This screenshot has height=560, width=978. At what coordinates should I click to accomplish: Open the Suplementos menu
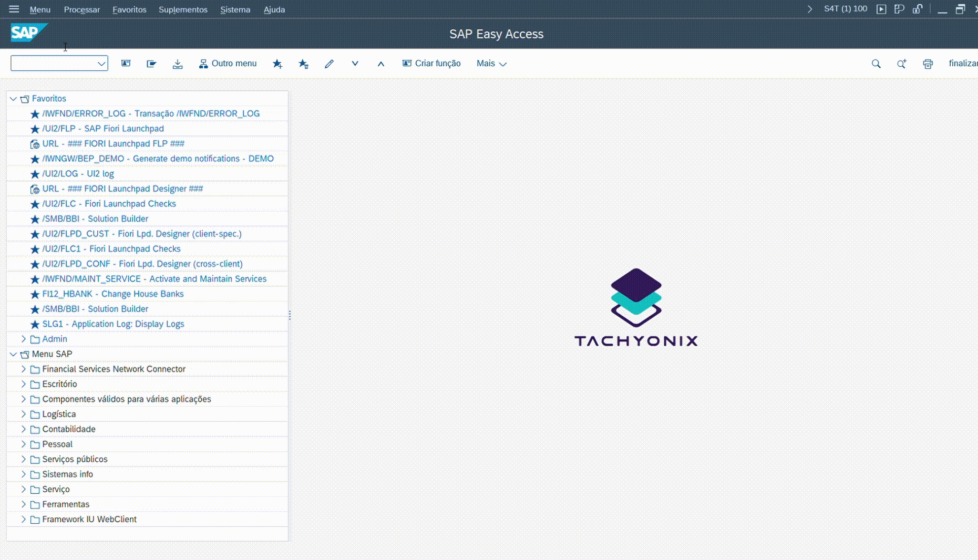183,9
